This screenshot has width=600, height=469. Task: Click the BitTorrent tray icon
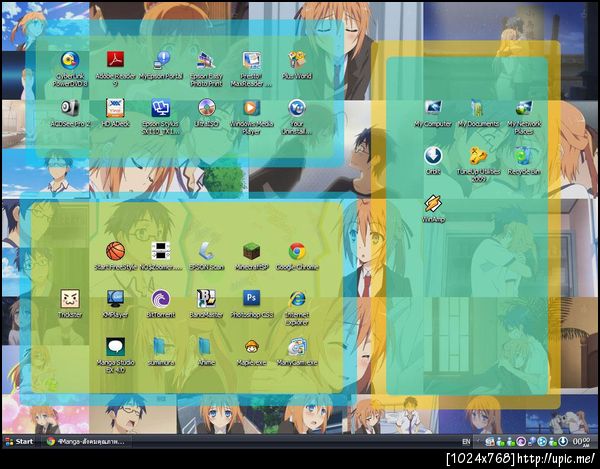coord(521,442)
